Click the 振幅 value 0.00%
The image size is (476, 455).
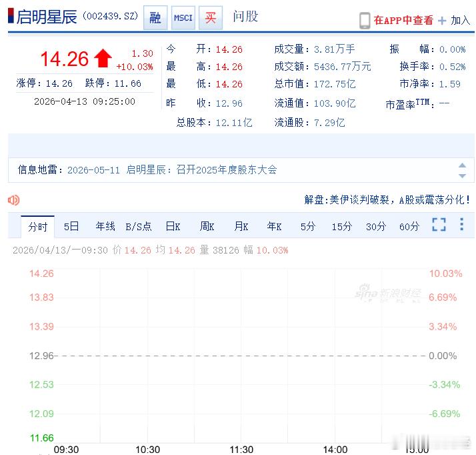pos(452,49)
